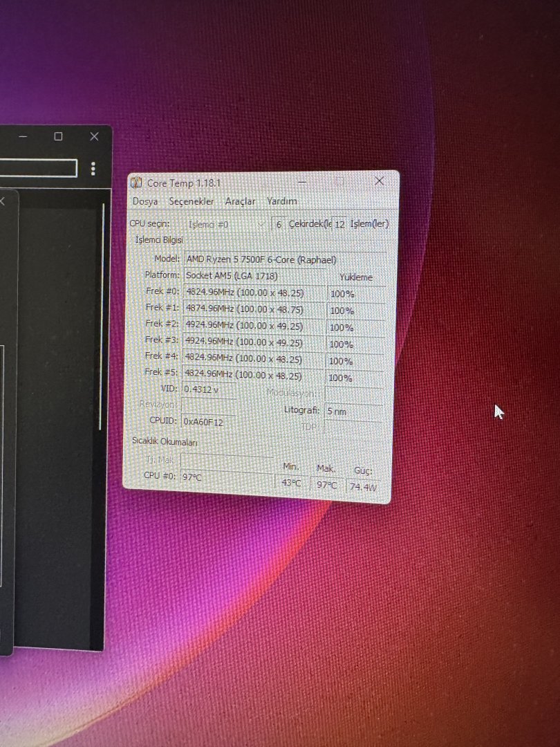Close the Core Temp window

pos(379,181)
